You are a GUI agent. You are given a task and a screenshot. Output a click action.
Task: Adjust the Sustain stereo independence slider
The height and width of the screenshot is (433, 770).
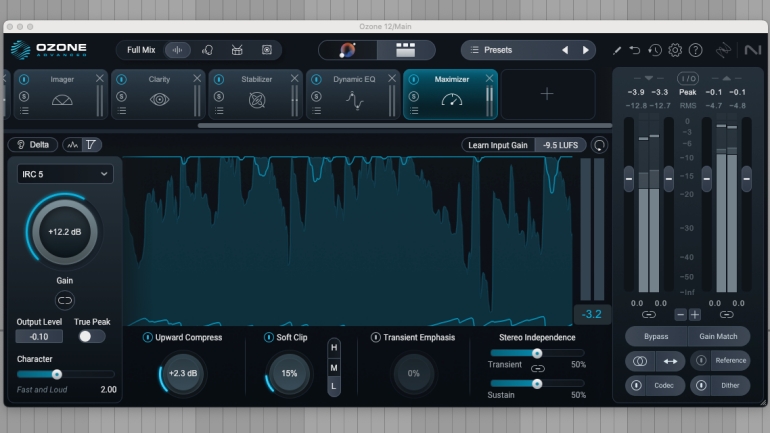[x=537, y=384]
